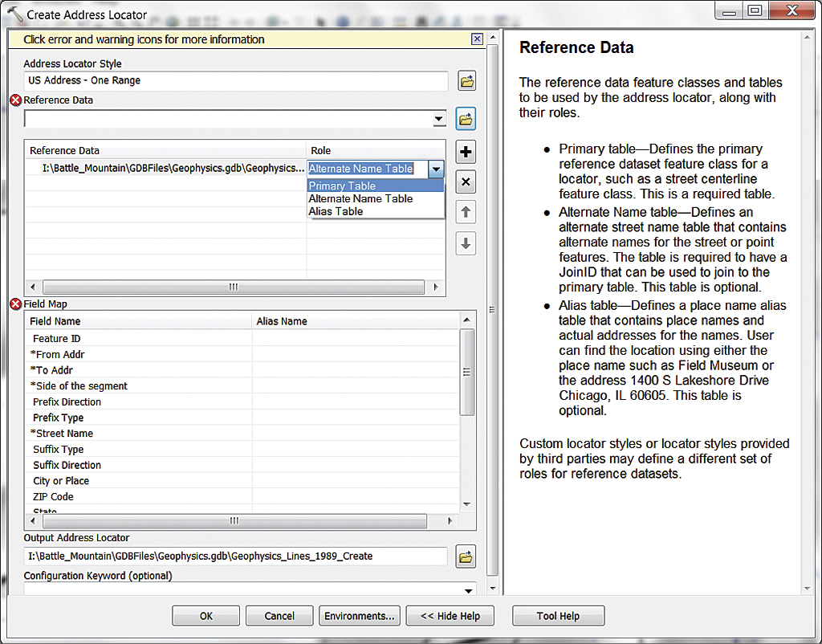Maximize the Create Address Locator window
Viewport: 822px width, 644px height.
(755, 11)
